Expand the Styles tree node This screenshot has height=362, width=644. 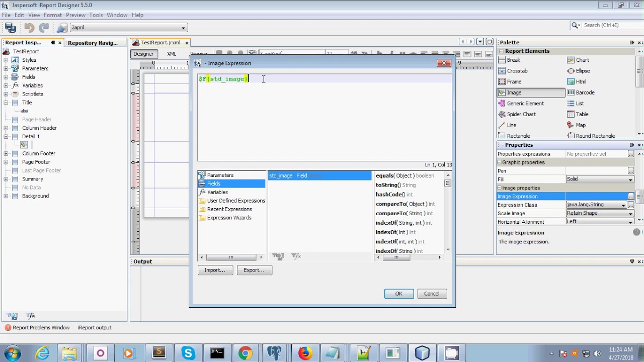pyautogui.click(x=6, y=60)
